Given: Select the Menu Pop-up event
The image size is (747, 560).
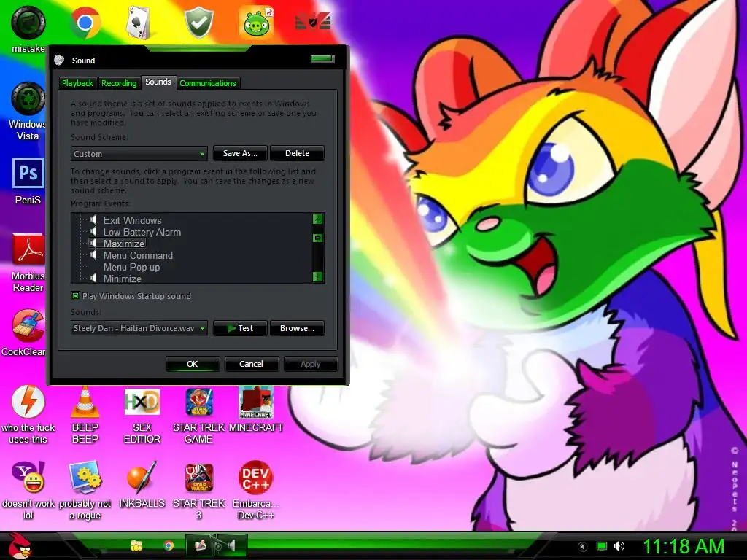Looking at the screenshot, I should (131, 267).
